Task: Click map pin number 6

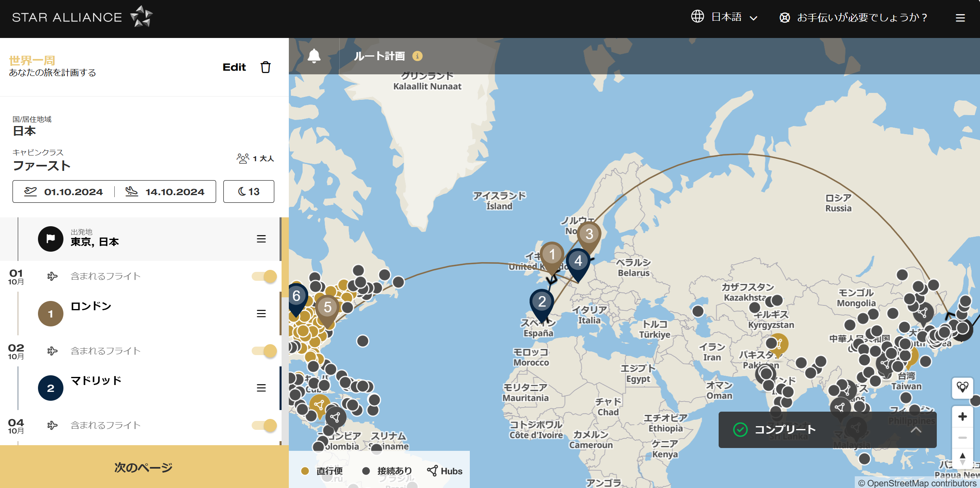Action: click(x=297, y=297)
